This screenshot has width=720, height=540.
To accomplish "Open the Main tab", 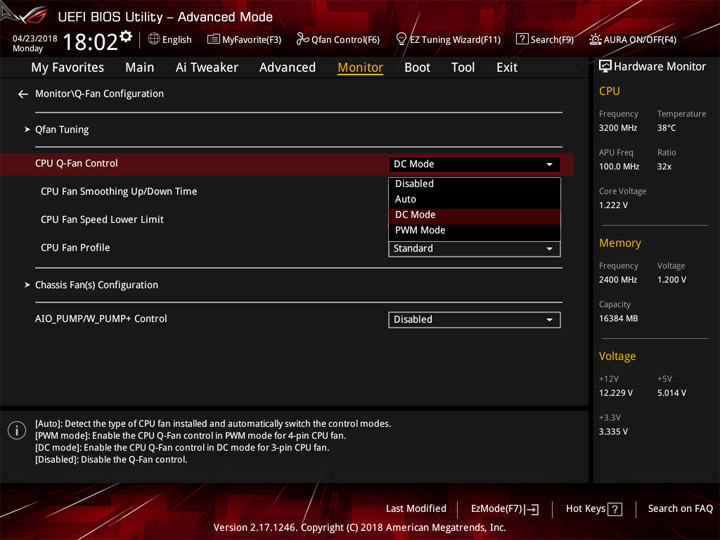I will click(x=140, y=68).
